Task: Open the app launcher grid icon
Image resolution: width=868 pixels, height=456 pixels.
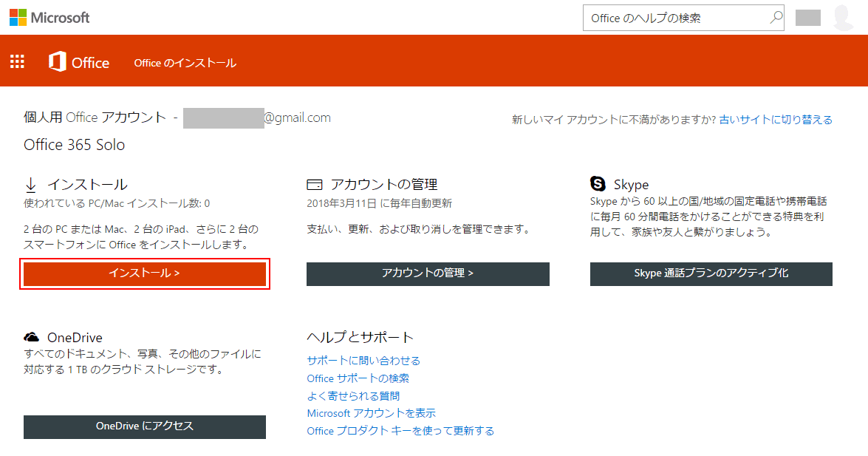Action: click(17, 61)
